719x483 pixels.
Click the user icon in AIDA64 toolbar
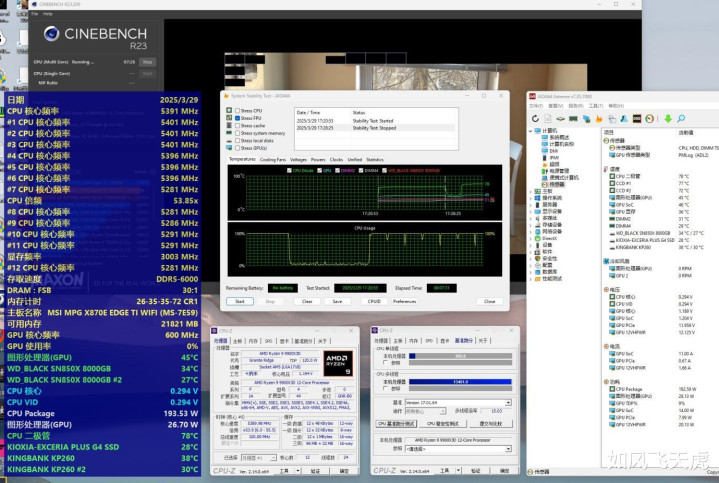[624, 118]
